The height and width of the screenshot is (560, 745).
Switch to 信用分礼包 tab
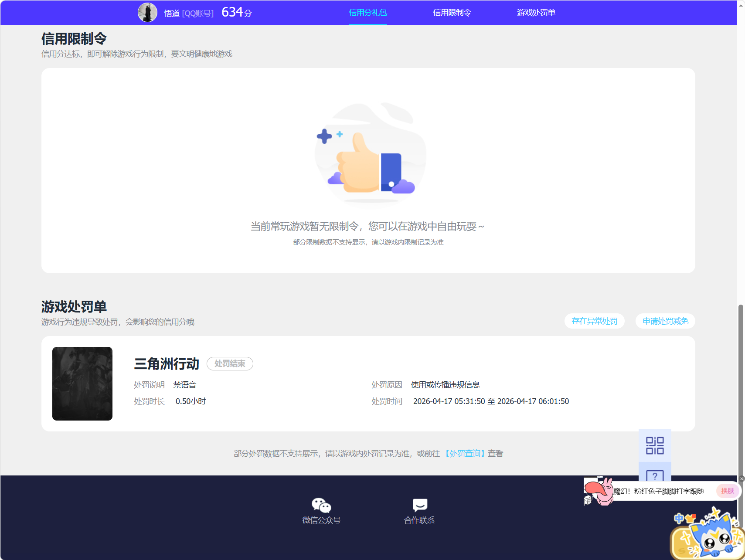pos(368,13)
